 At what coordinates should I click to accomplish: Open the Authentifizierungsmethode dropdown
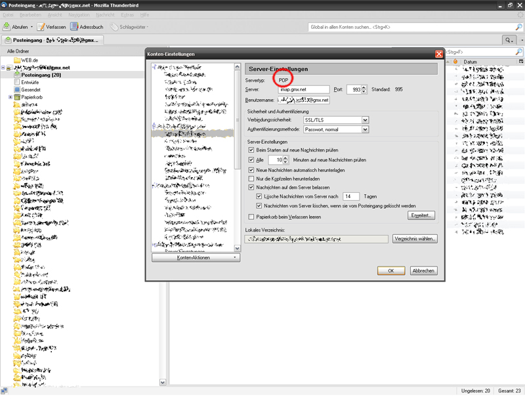[x=336, y=130]
